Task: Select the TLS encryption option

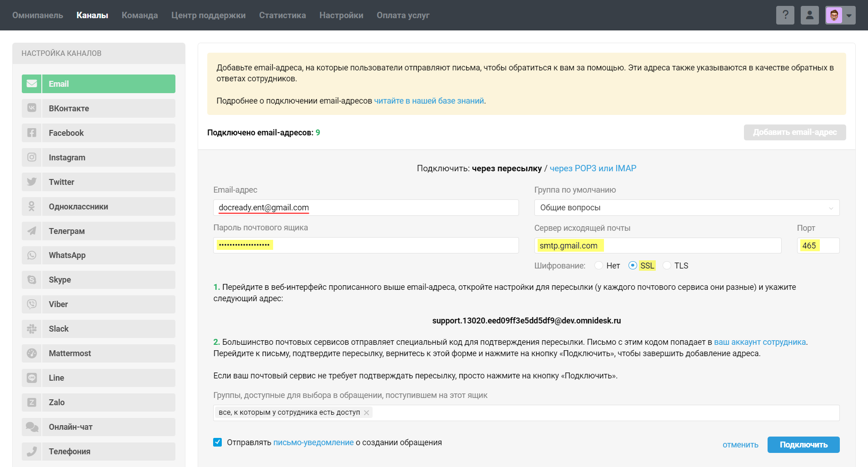Action: [x=667, y=266]
